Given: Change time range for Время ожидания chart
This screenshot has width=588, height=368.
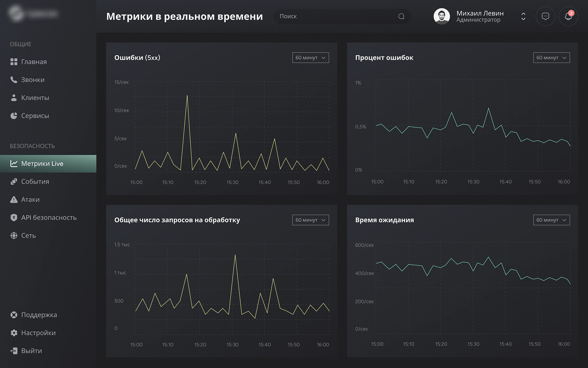Looking at the screenshot, I should click(x=551, y=220).
